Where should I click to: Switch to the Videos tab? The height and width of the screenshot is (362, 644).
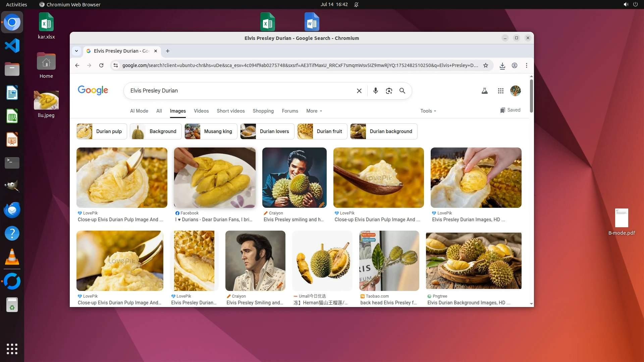[201, 111]
